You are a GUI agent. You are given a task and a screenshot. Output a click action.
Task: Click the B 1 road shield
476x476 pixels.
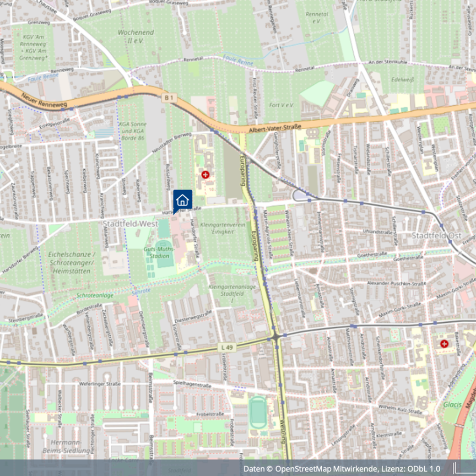click(169, 98)
